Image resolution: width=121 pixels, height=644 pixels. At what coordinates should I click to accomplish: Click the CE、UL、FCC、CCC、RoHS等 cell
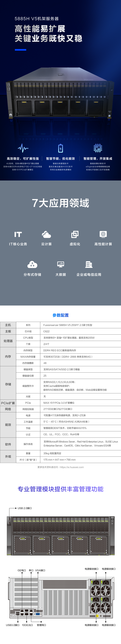(80, 434)
